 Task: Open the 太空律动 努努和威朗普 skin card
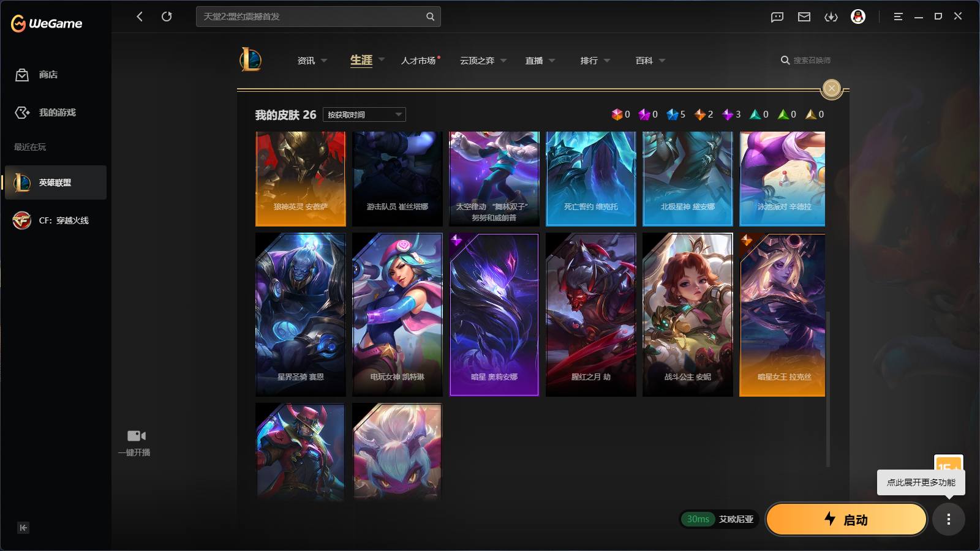click(494, 179)
